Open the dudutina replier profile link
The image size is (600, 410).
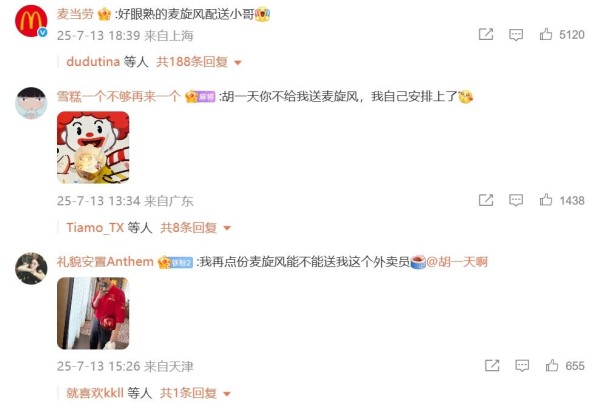93,62
